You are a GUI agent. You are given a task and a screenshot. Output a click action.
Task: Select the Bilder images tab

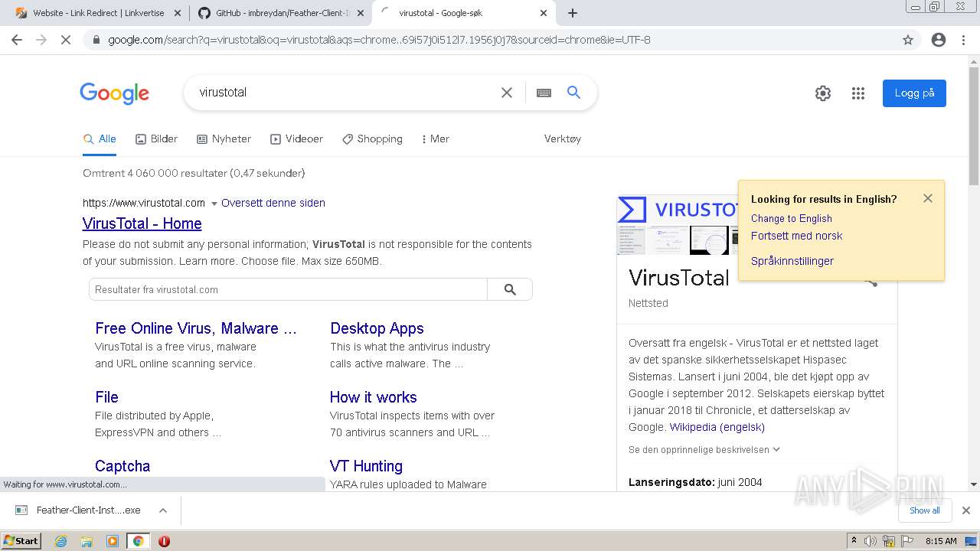pos(156,139)
